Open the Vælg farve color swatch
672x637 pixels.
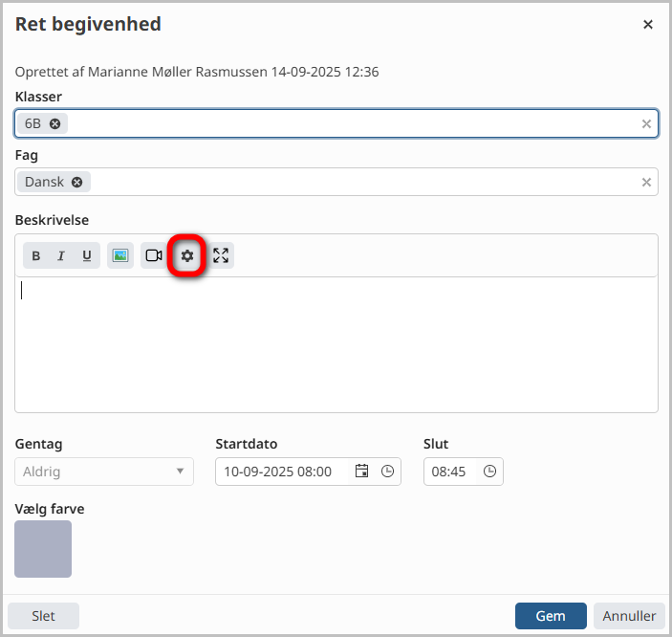click(x=43, y=549)
